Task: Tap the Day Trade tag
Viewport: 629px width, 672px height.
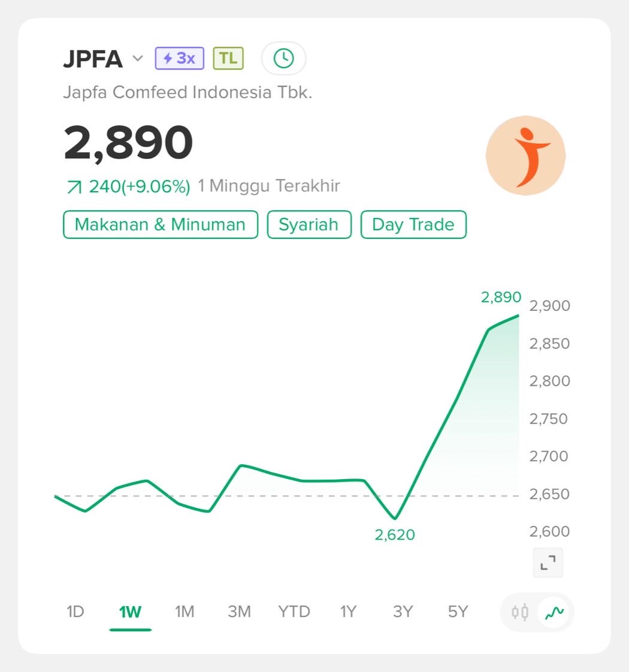Action: coord(413,225)
